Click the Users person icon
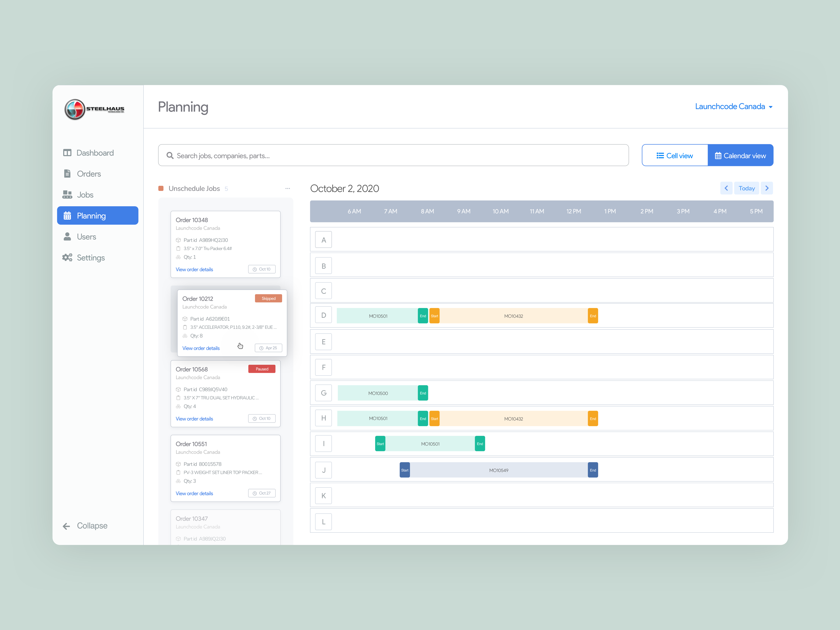 67,237
